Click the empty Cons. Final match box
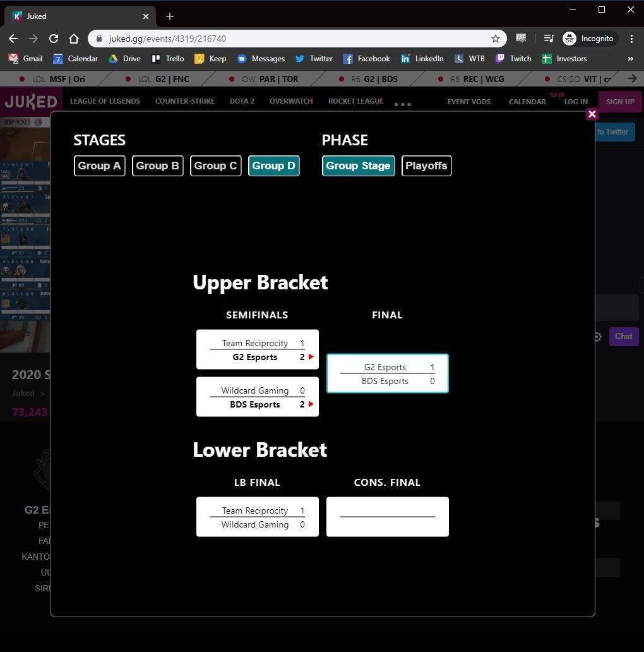644x652 pixels. point(387,517)
